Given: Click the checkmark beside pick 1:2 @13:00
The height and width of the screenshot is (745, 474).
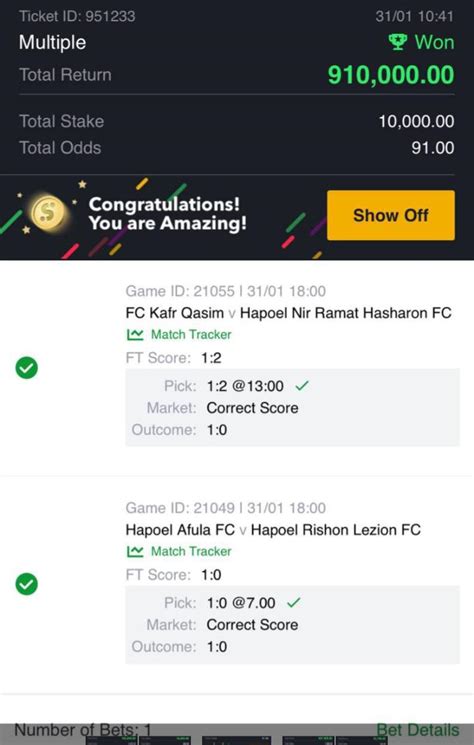Looking at the screenshot, I should click(x=302, y=386).
